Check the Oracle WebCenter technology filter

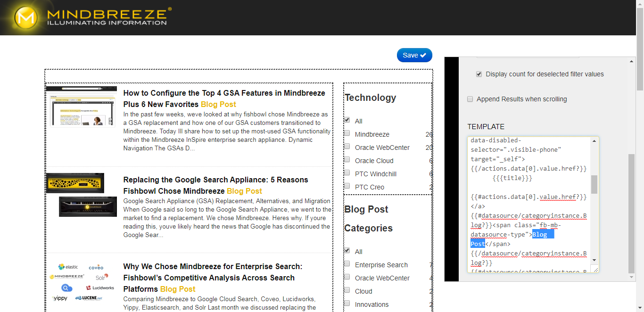click(x=347, y=147)
